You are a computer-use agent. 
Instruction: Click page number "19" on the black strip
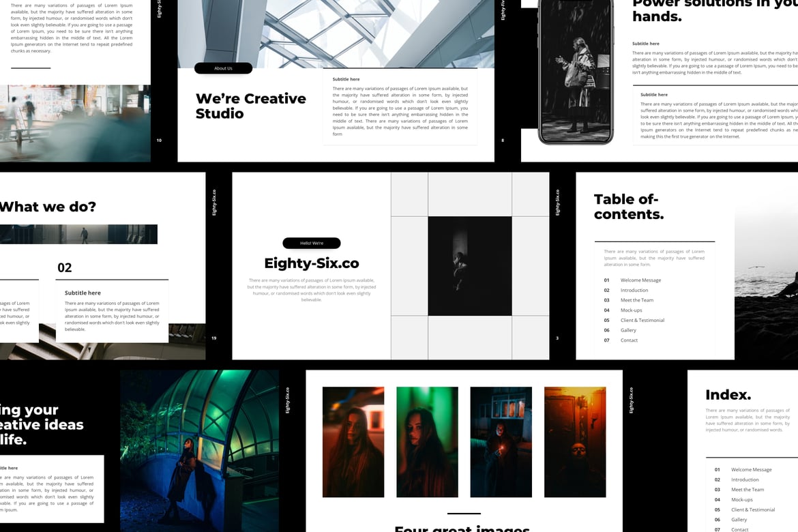pyautogui.click(x=213, y=338)
